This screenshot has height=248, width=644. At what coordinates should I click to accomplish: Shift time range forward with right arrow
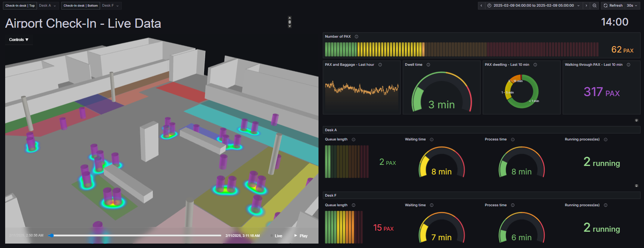pos(586,6)
